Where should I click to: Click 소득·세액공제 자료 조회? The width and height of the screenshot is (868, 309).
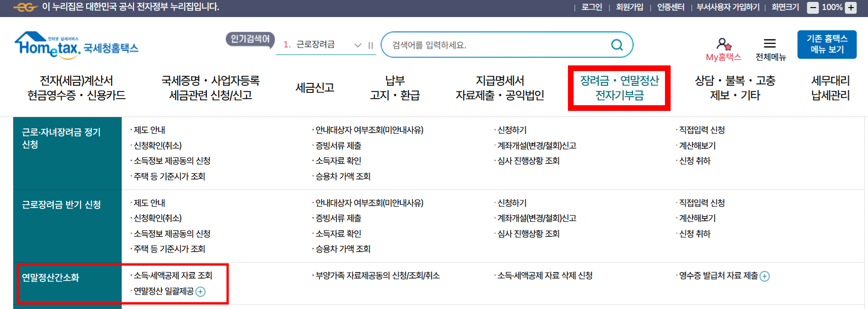coord(173,275)
